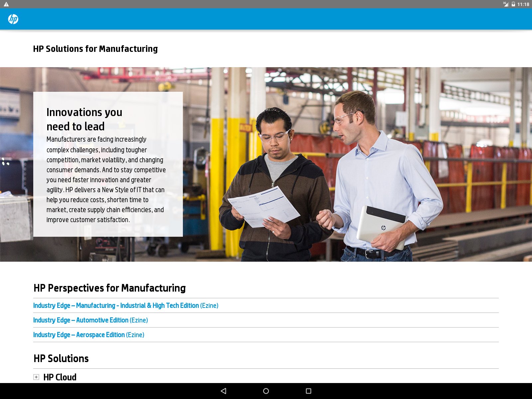
Task: Collapse the HP Cloud entry under HP Solutions
Action: (x=36, y=377)
